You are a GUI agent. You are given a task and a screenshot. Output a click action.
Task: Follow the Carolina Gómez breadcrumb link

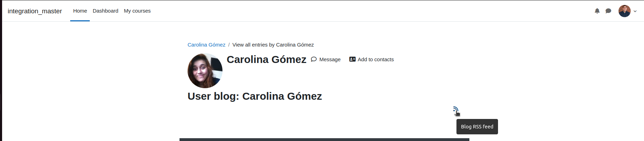pyautogui.click(x=206, y=45)
